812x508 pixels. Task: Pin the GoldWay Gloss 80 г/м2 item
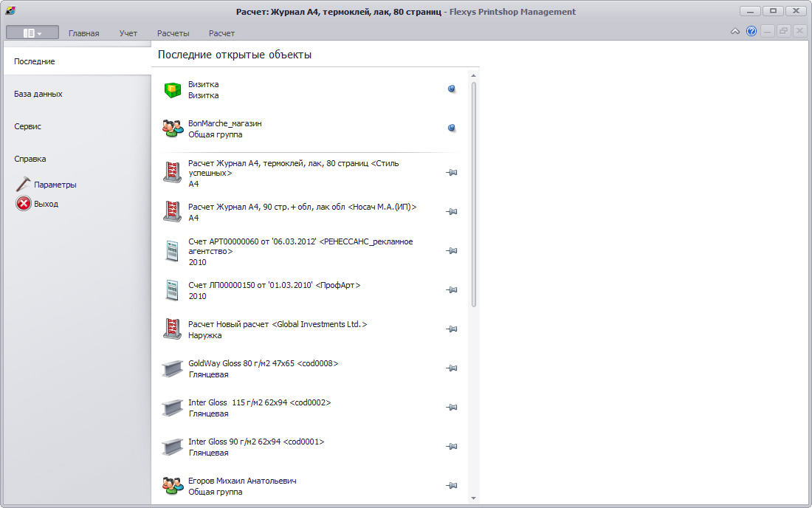pyautogui.click(x=452, y=368)
